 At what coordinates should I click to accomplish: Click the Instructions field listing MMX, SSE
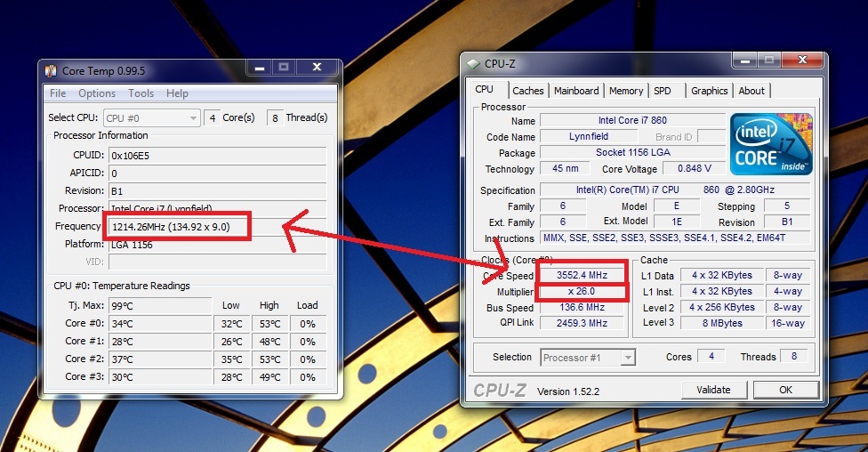[675, 238]
